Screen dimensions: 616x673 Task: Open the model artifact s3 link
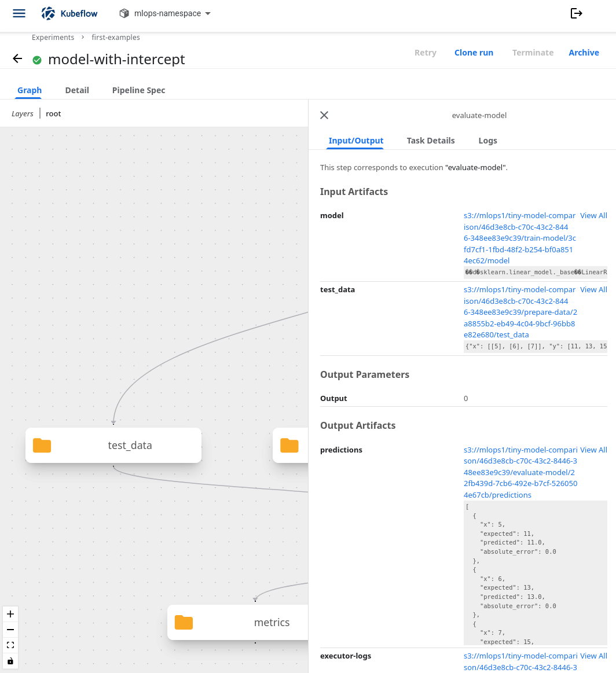pos(519,238)
